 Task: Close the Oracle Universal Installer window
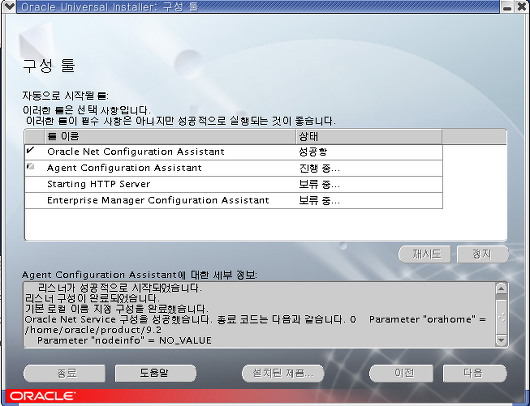click(522, 7)
